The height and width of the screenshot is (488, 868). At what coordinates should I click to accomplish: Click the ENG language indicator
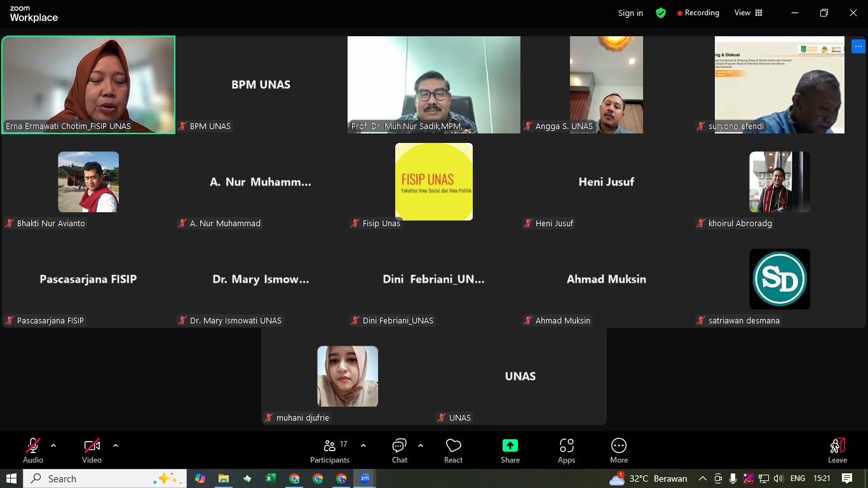pos(797,478)
